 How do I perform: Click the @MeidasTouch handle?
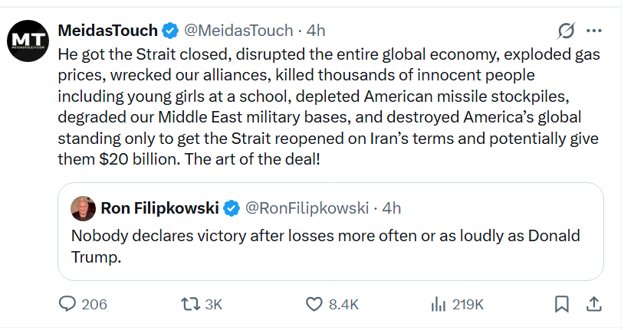click(238, 31)
